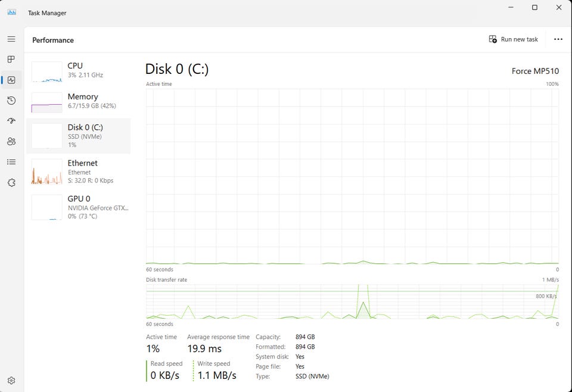Select the Performance sidebar icon
Image resolution: width=572 pixels, height=392 pixels.
click(x=11, y=80)
